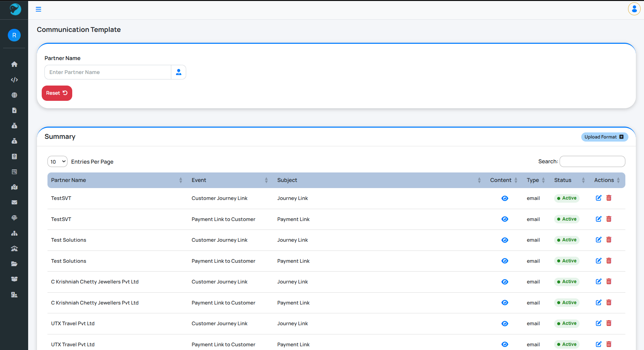Viewport: 644px width, 350px height.
Task: Edit the first TestSVT Customer Journey Link row
Action: click(x=599, y=198)
